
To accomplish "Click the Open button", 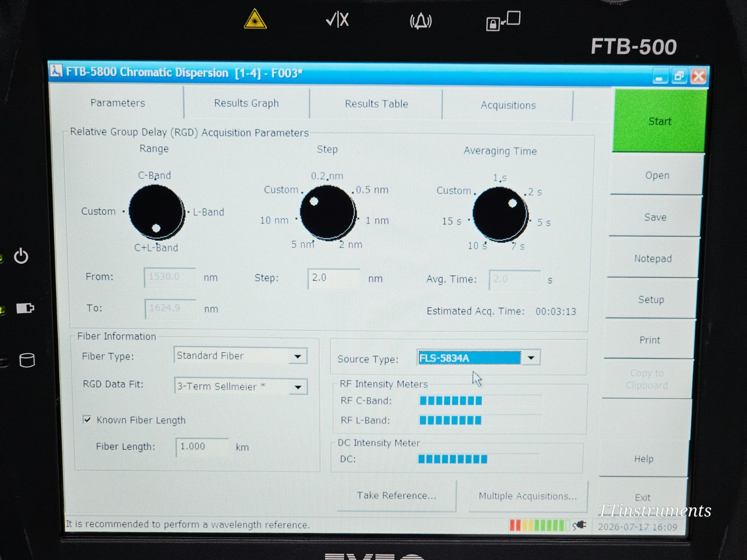I will tap(657, 175).
